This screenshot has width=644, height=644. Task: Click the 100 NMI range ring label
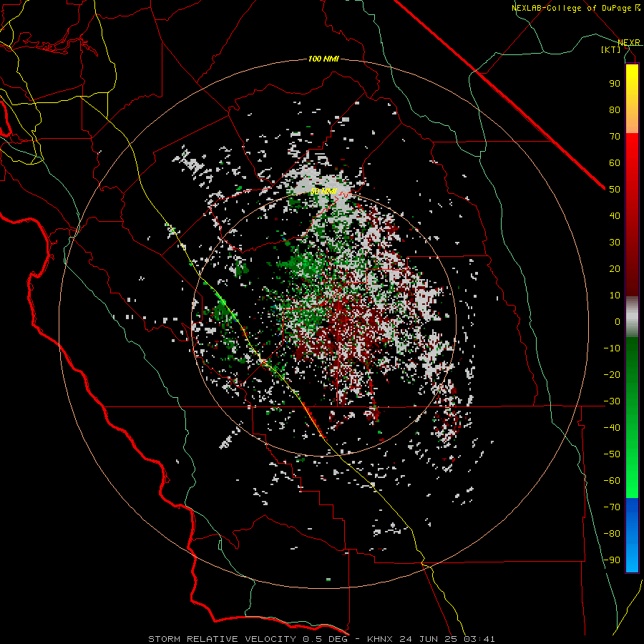pyautogui.click(x=323, y=59)
